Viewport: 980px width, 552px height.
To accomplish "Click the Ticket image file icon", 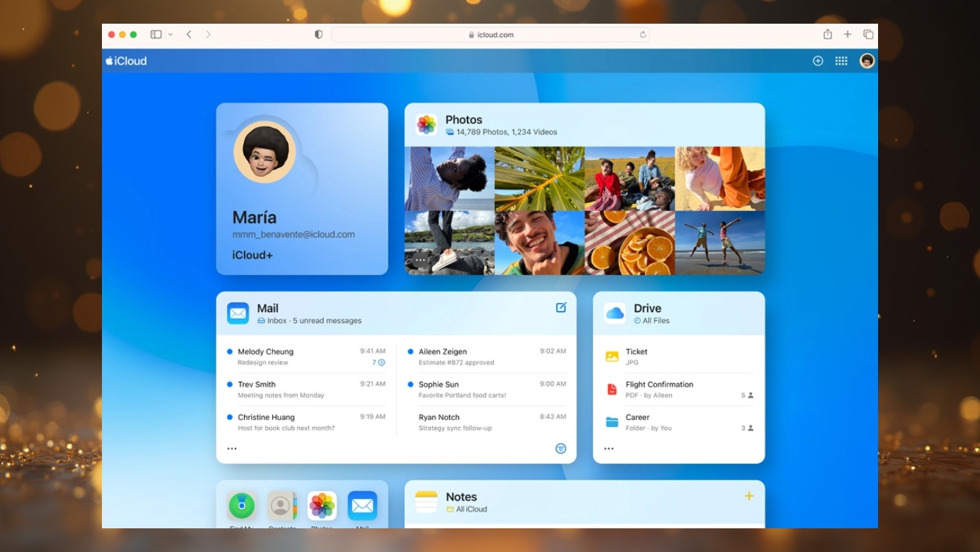I will click(x=612, y=357).
